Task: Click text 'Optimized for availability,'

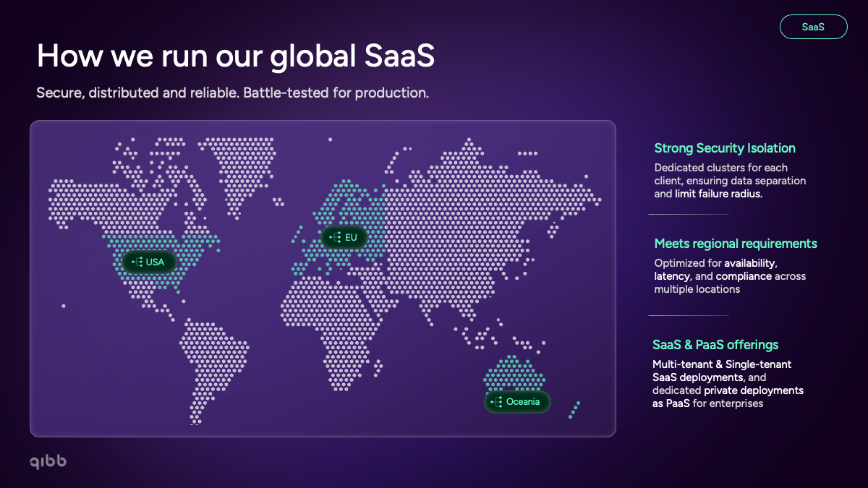Action: pyautogui.click(x=716, y=263)
